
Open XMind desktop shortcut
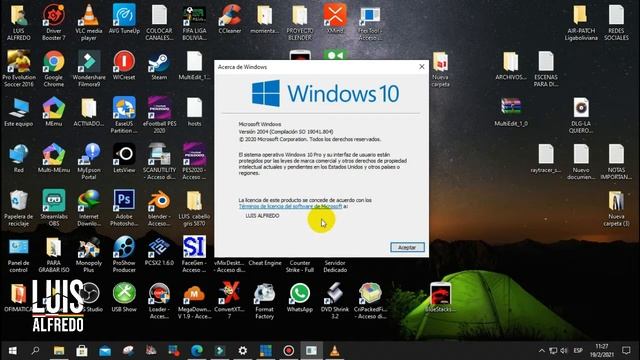[x=335, y=20]
